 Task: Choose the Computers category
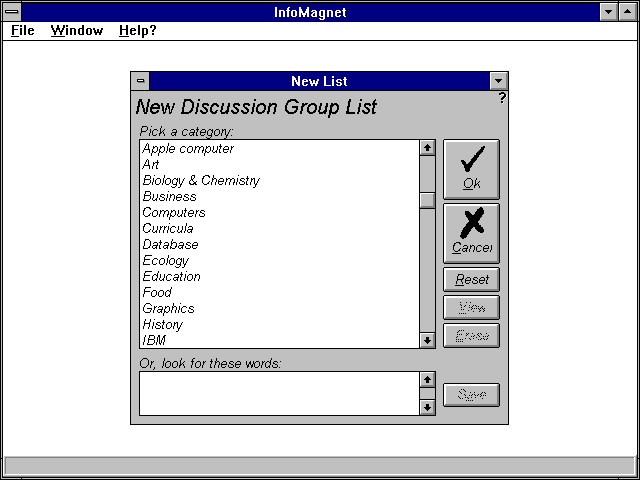174,213
